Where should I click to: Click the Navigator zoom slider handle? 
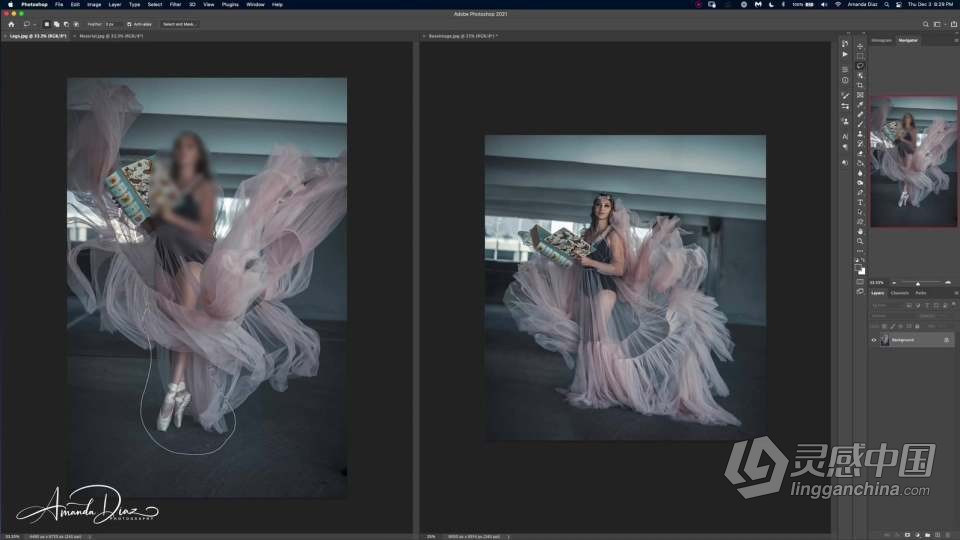point(918,283)
